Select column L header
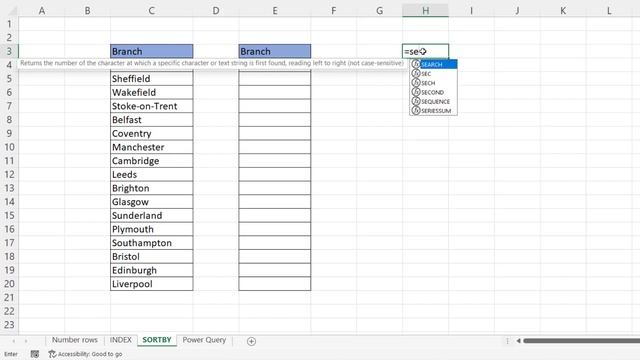 609,11
